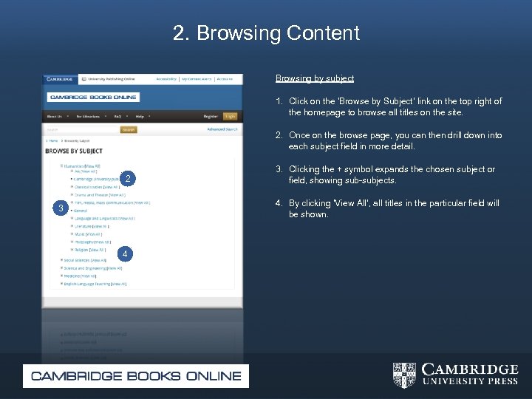Open the My Content Alerts link
The image size is (532, 399).
(197, 79)
